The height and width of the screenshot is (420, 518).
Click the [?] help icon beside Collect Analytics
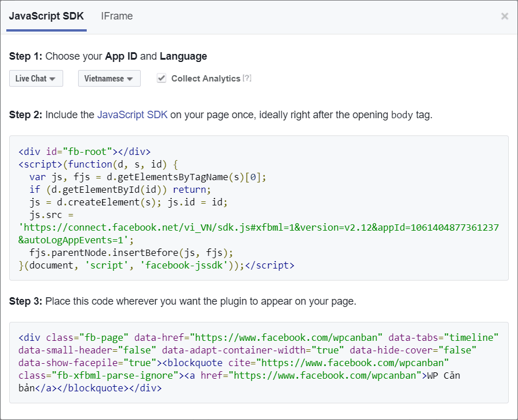pyautogui.click(x=247, y=79)
